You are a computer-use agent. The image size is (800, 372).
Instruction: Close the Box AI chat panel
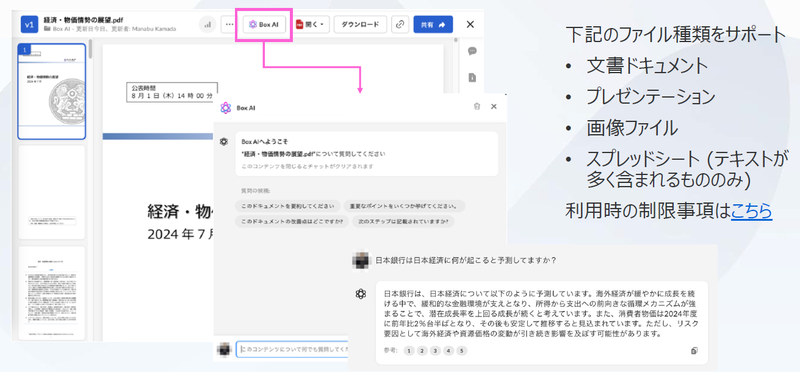tap(493, 107)
